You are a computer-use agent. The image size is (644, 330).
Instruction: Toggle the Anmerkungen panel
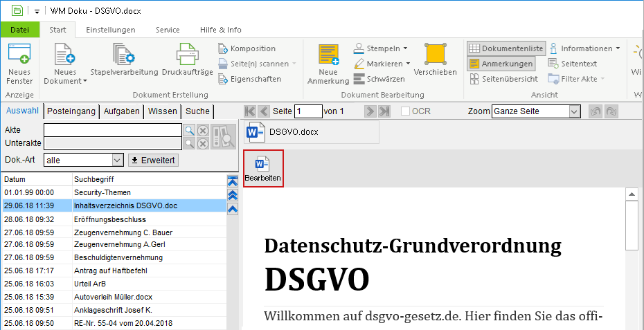click(x=501, y=64)
